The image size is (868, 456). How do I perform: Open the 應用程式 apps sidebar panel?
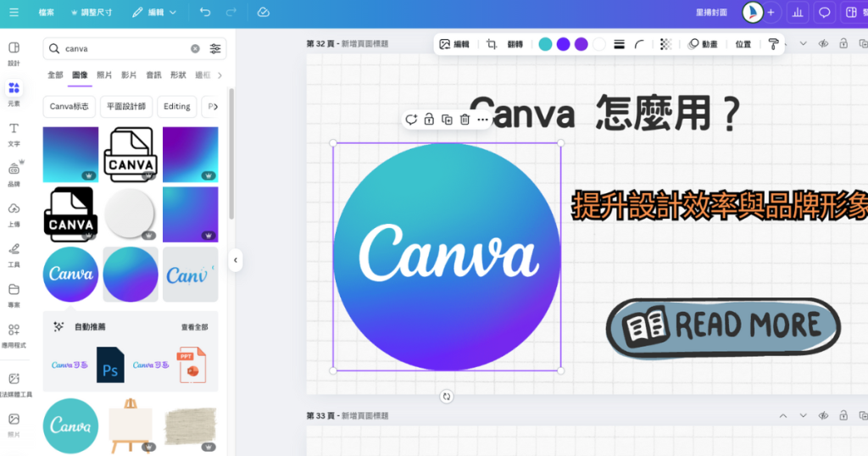14,336
